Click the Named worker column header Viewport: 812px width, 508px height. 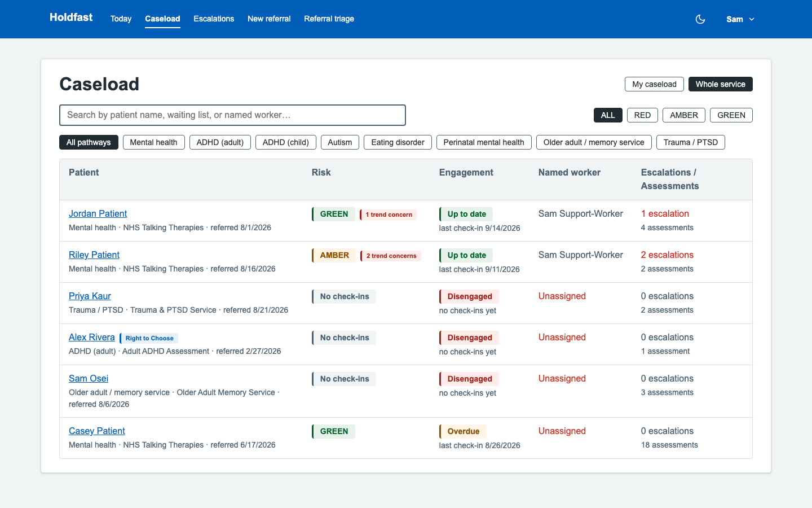(x=570, y=172)
